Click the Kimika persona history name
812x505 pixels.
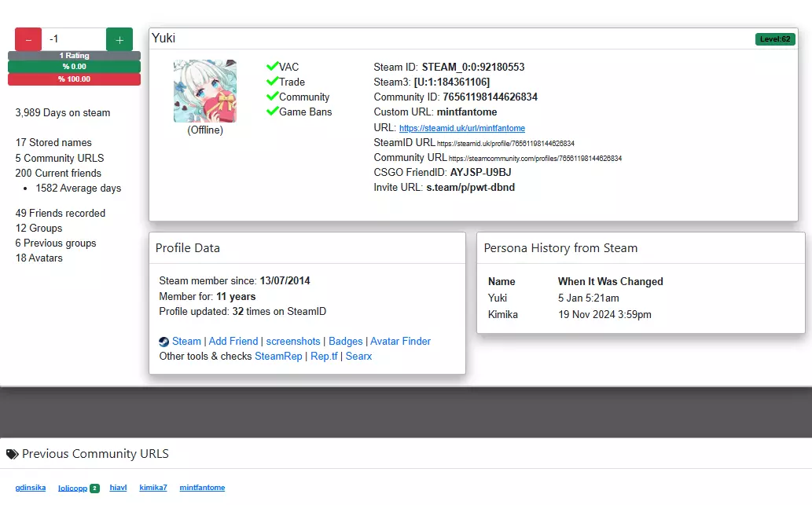(503, 315)
